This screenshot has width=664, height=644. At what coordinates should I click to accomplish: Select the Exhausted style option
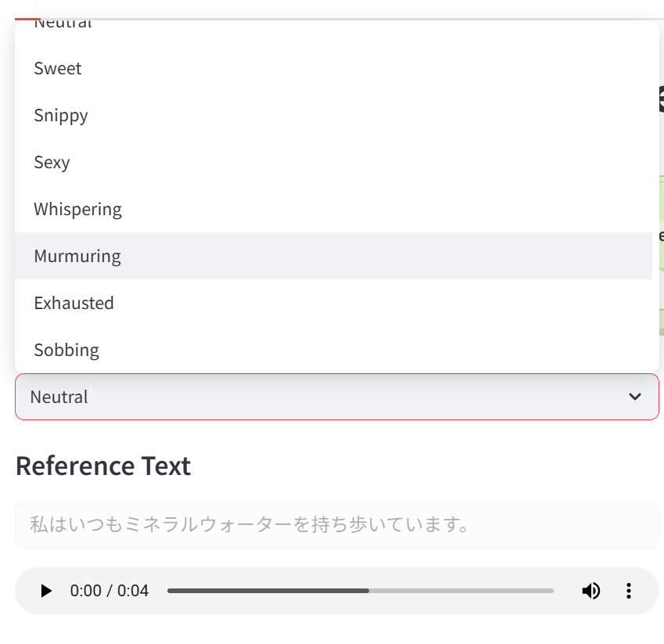point(74,303)
